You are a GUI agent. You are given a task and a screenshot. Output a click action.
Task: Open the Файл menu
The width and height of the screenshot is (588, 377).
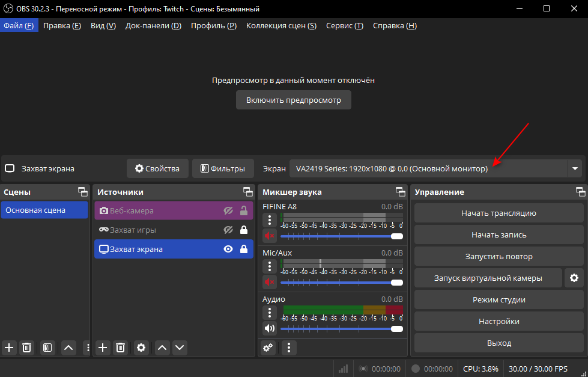click(x=19, y=25)
